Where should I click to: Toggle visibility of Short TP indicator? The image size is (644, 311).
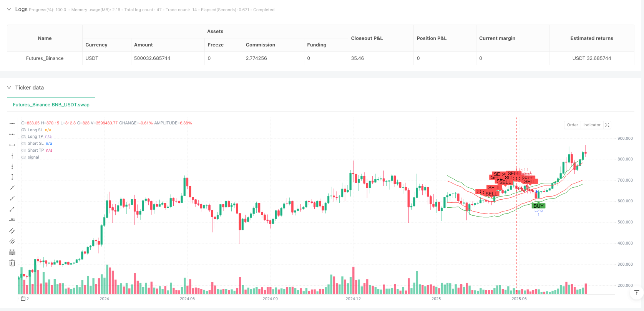[24, 151]
